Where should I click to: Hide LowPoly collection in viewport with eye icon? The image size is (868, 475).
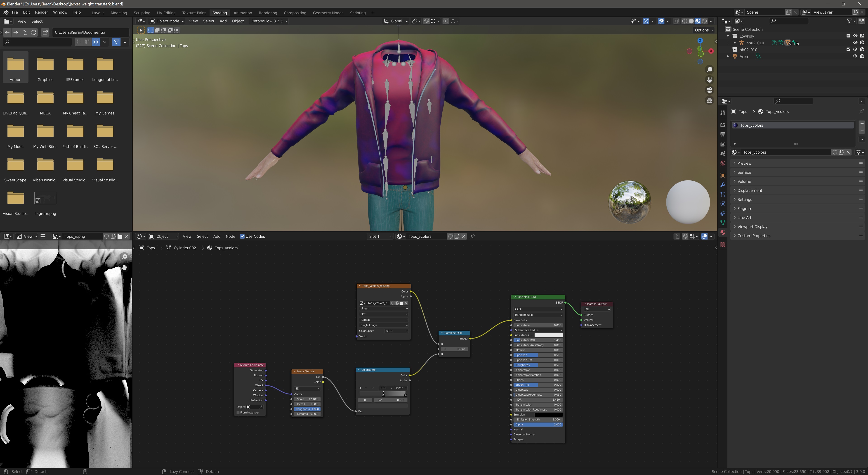coord(855,36)
